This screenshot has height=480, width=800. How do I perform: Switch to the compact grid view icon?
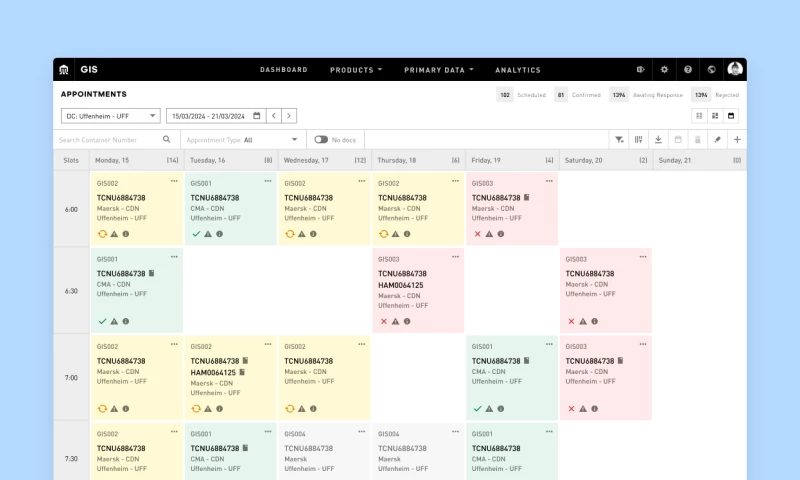coord(699,116)
